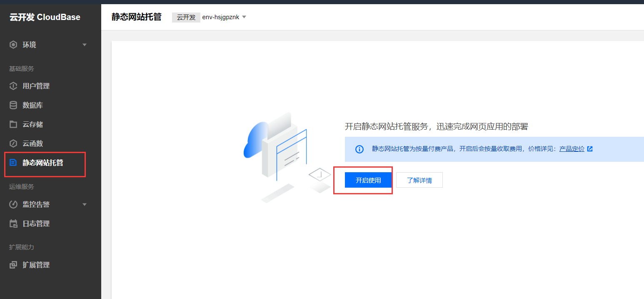644x299 pixels.
Task: Expand the 环境 menu chevron
Action: click(85, 45)
